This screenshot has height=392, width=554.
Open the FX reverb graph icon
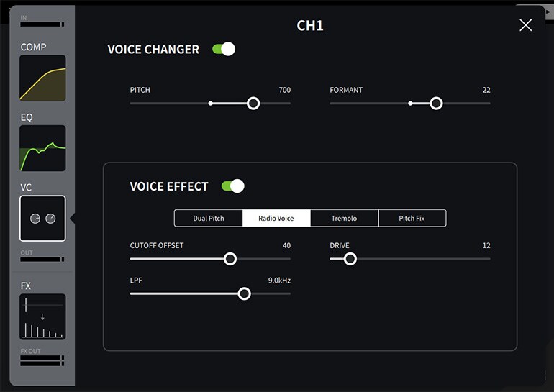pos(42,316)
